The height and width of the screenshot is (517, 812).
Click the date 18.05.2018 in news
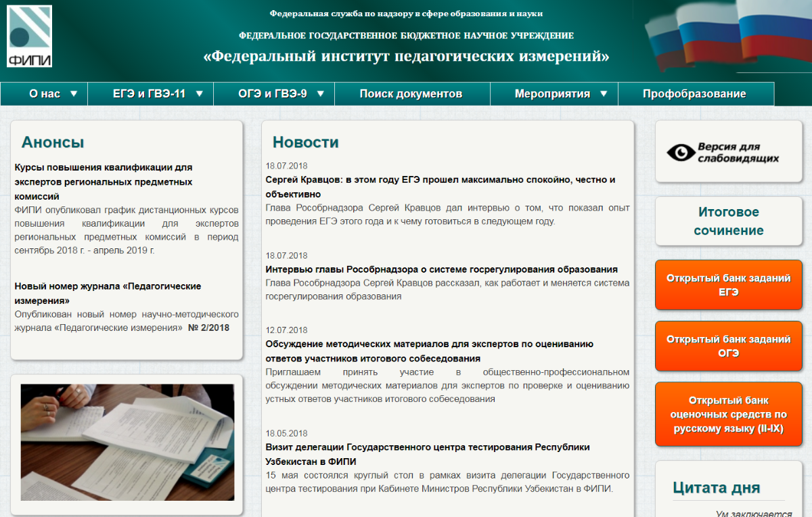286,433
